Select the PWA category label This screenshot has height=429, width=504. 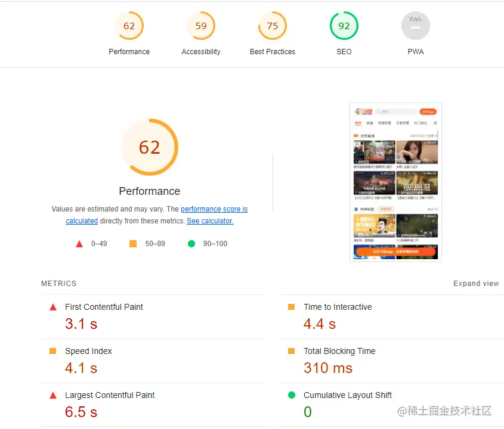[416, 52]
